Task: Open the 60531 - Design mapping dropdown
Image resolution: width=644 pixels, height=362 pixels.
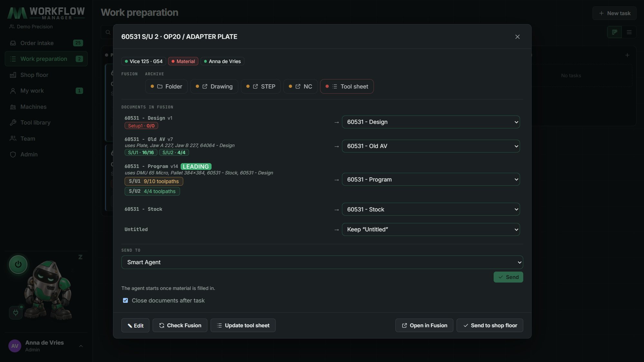Action: [x=431, y=122]
